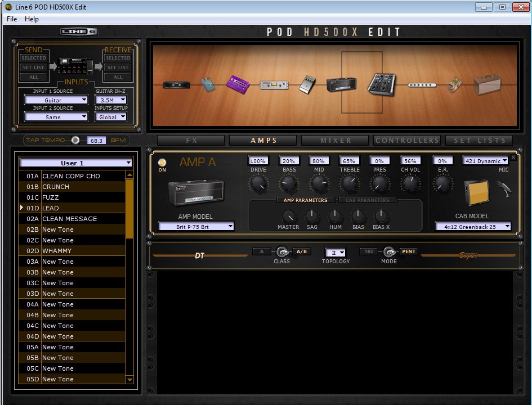Switch to the Amps tab
Image resolution: width=532 pixels, height=405 pixels.
263,140
